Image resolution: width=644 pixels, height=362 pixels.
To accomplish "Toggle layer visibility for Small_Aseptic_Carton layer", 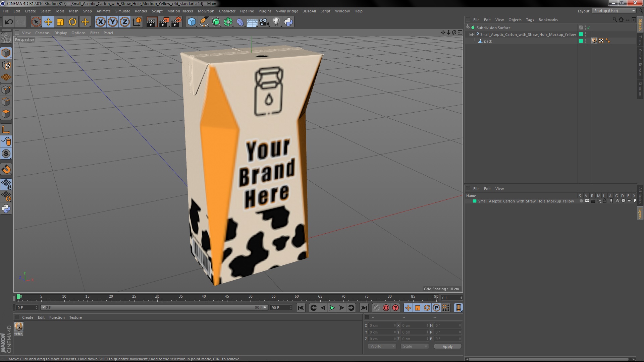I will point(587,201).
